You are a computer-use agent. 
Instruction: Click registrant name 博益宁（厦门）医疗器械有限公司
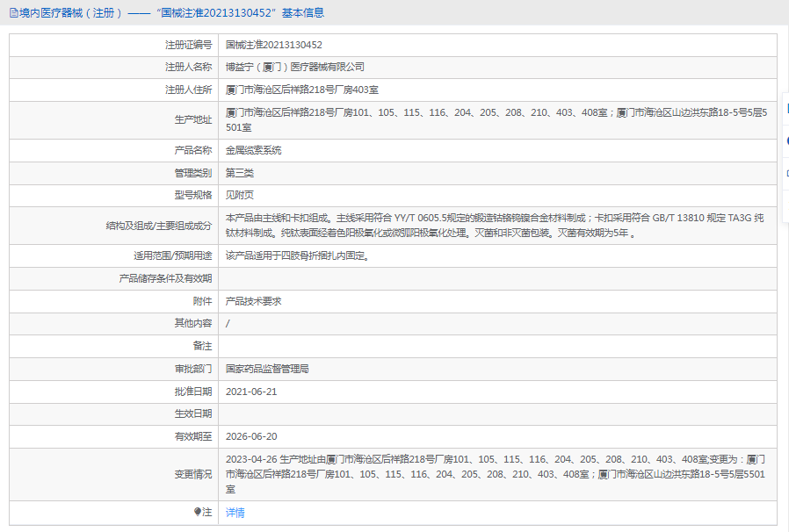[295, 67]
